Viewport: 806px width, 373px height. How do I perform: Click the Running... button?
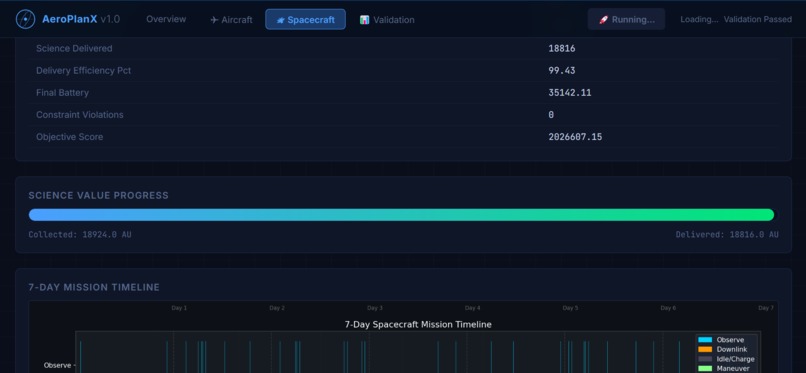coord(626,20)
